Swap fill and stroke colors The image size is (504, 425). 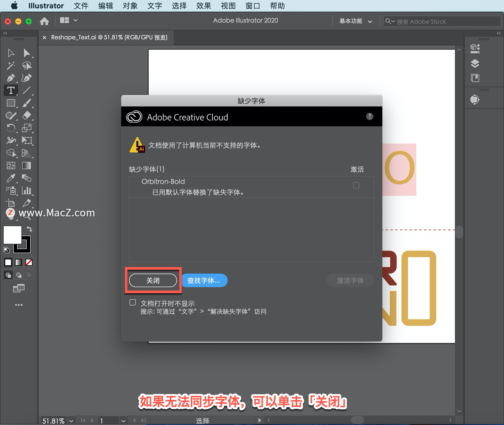[x=29, y=229]
